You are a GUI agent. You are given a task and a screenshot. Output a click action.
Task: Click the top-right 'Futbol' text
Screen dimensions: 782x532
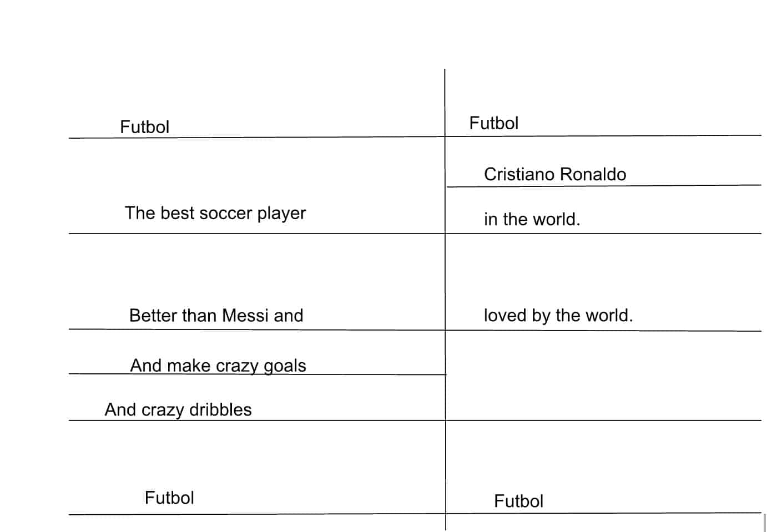click(x=493, y=123)
